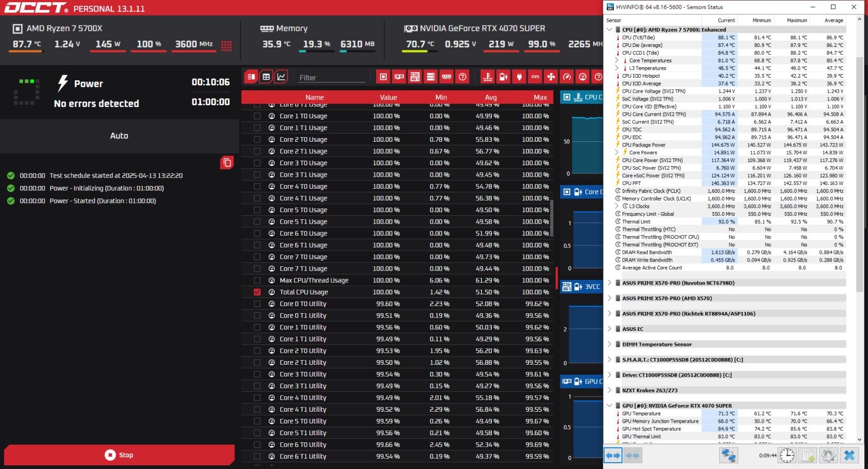The image size is (868, 469).
Task: Expand L3 Temperatures subtree in HWiNFO
Action: (x=617, y=68)
